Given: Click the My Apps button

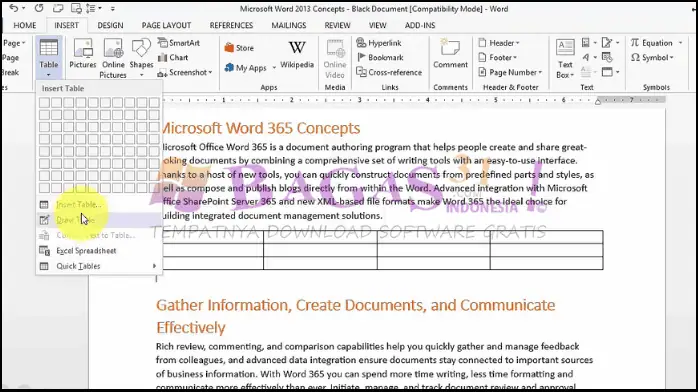Looking at the screenshot, I should [246, 68].
